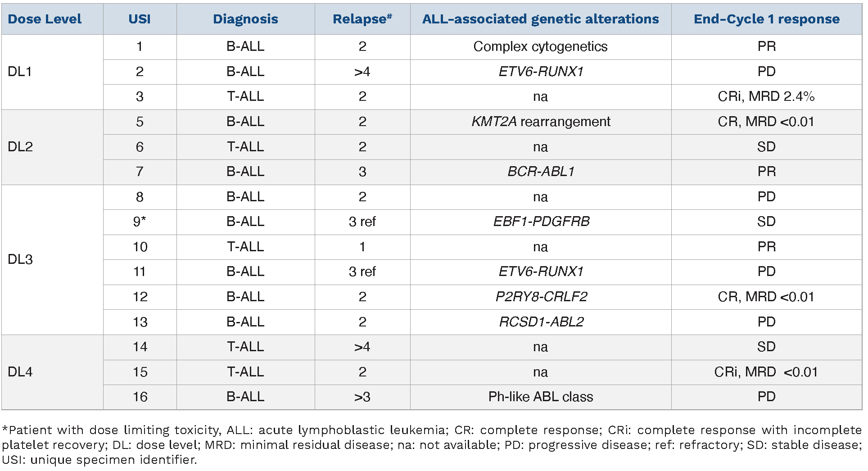Click the BCR-ABL1 alteration cell
The image size is (868, 471).
pyautogui.click(x=540, y=172)
